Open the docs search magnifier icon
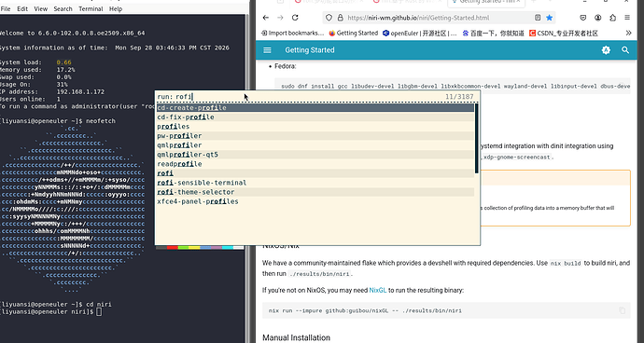Screen dimensions: 644x343 coord(625,50)
